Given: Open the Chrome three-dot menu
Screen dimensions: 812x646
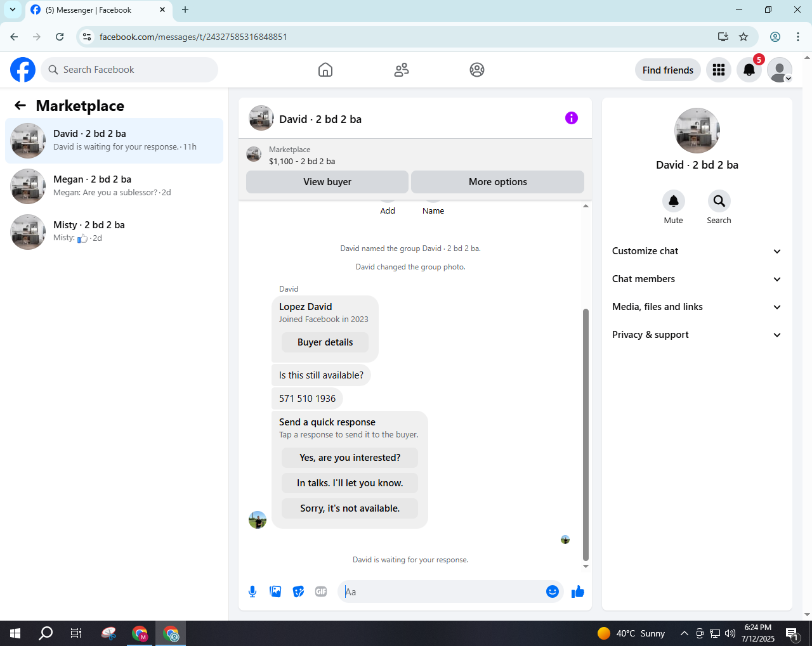Looking at the screenshot, I should [x=798, y=37].
